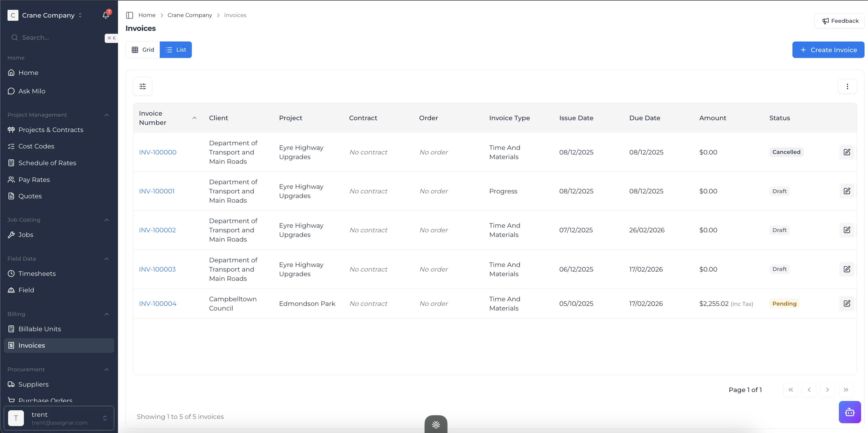The image size is (868, 433).
Task: Open Timesheets in the sidebar
Action: 37,274
